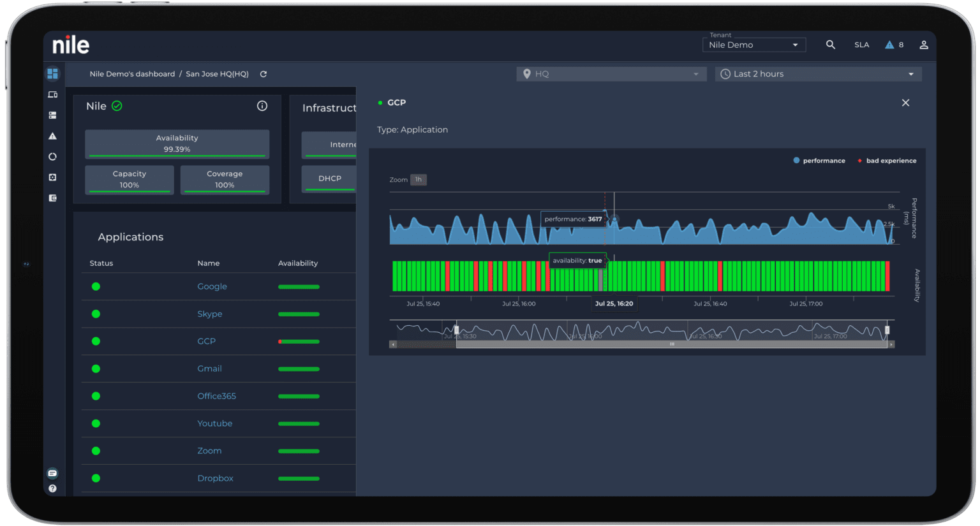The width and height of the screenshot is (980, 526).
Task: Open the help question-mark icon bottom left
Action: point(54,488)
